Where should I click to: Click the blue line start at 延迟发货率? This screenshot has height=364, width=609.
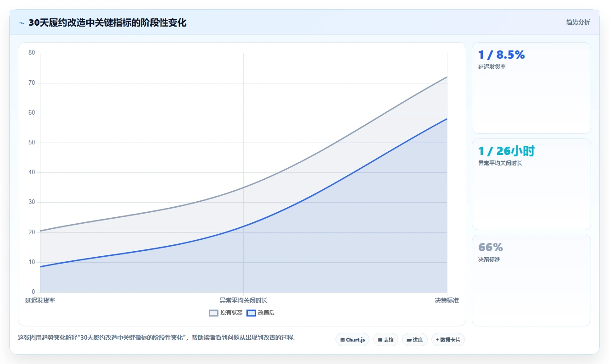(40, 267)
